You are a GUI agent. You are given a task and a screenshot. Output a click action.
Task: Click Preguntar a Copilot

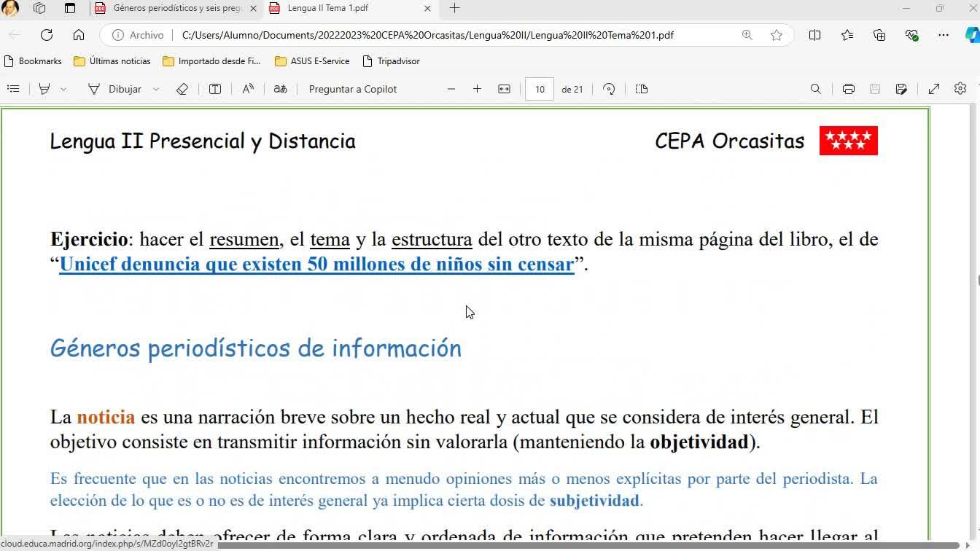(353, 89)
